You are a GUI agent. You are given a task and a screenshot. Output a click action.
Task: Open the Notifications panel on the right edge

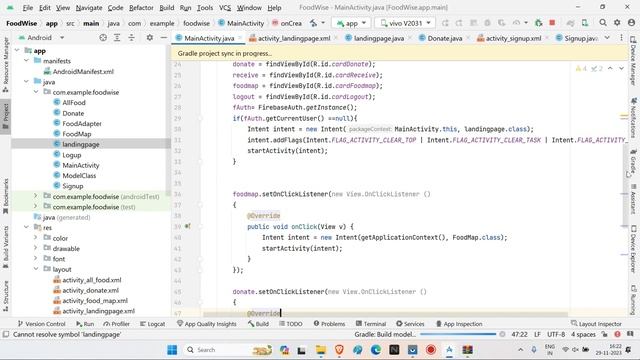[x=633, y=118]
